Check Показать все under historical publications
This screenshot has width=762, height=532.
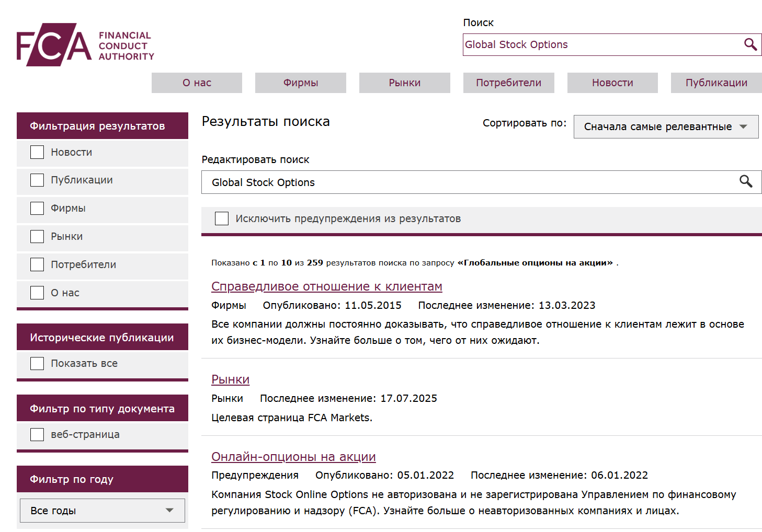click(x=37, y=364)
